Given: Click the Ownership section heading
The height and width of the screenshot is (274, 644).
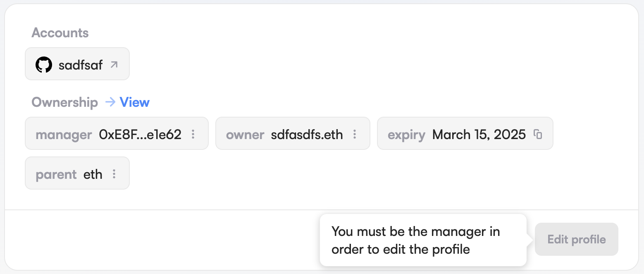Looking at the screenshot, I should coord(65,102).
